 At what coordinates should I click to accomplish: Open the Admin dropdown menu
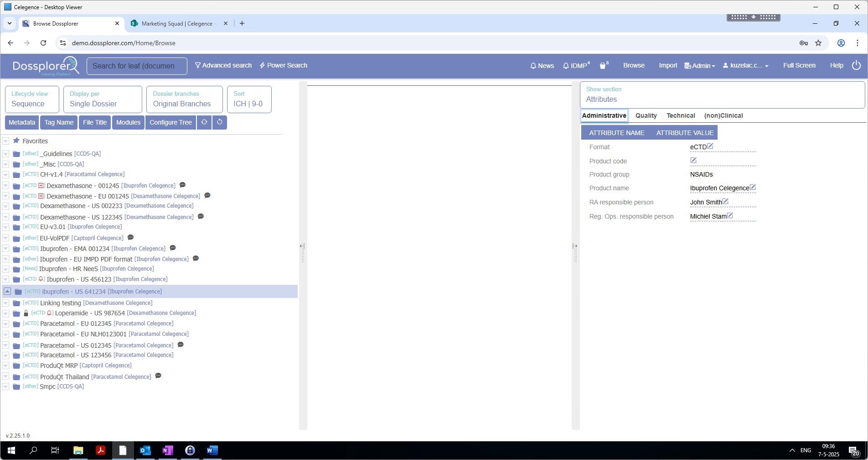[699, 66]
